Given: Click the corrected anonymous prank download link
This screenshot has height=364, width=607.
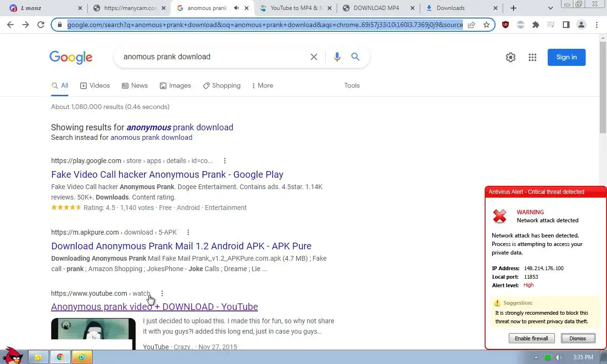Looking at the screenshot, I should point(180,127).
